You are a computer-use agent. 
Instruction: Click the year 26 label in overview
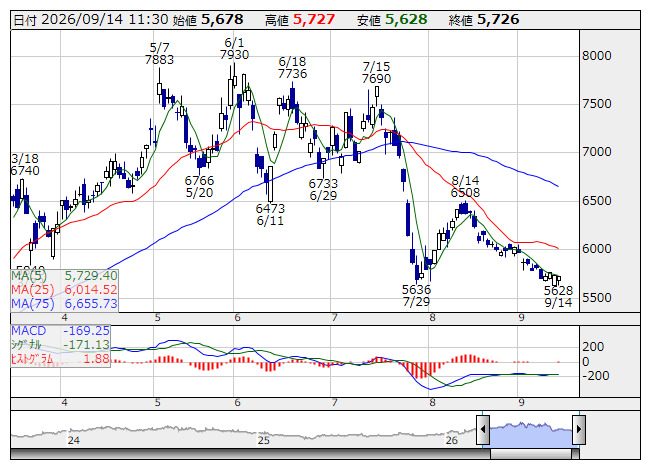pyautogui.click(x=452, y=440)
